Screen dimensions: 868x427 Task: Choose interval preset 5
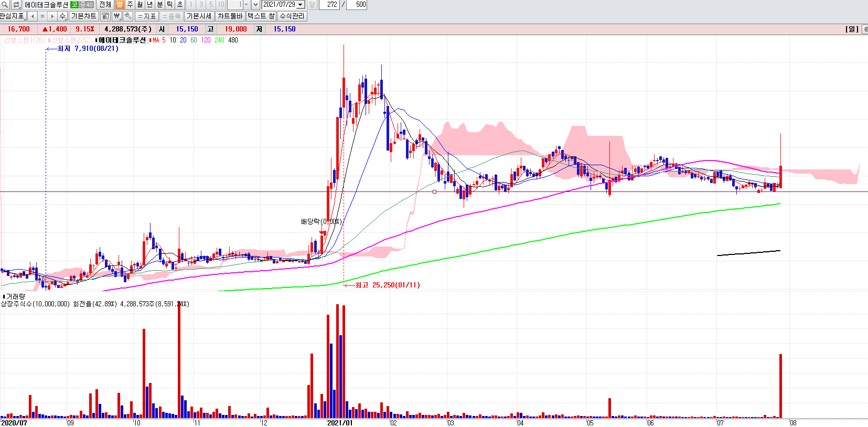click(211, 5)
